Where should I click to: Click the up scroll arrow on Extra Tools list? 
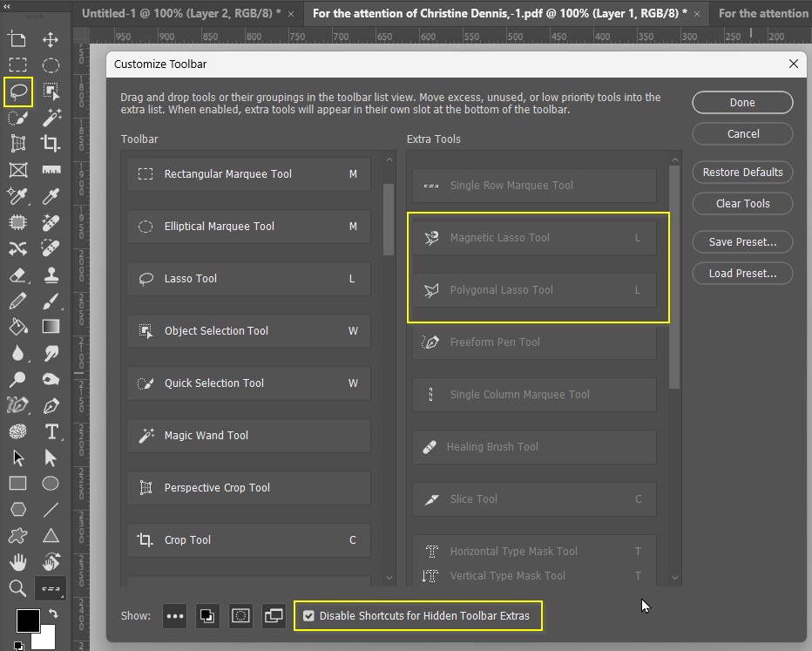coord(674,159)
